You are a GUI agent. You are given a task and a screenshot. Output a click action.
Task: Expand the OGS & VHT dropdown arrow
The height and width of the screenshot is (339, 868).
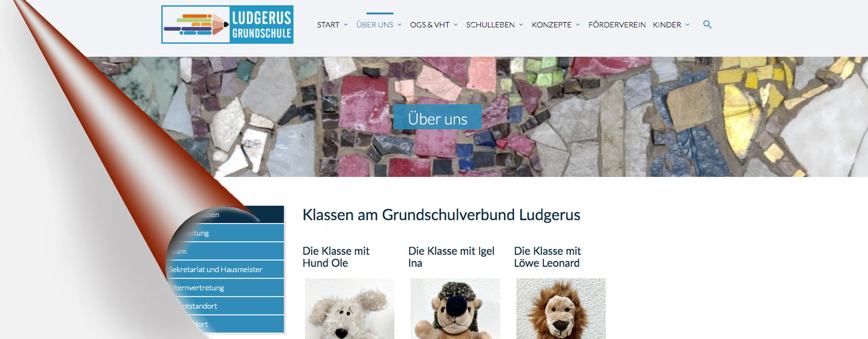[x=456, y=25]
